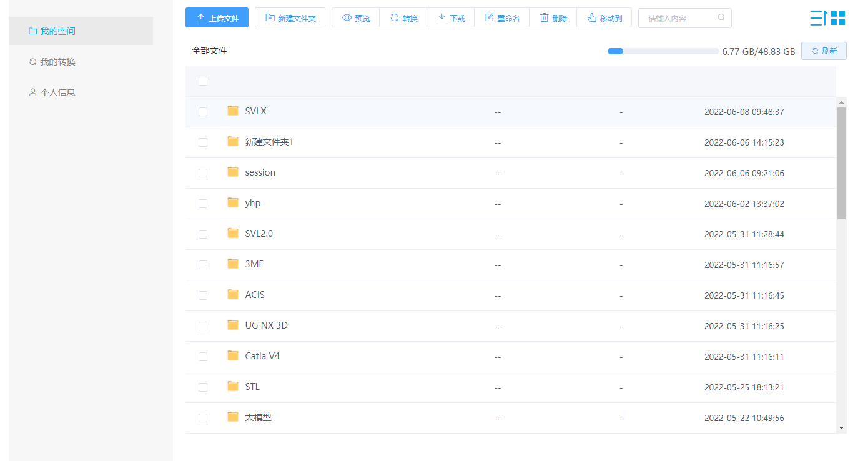This screenshot has width=868, height=461.
Task: Click the upload file (上传文件) button
Action: click(217, 18)
